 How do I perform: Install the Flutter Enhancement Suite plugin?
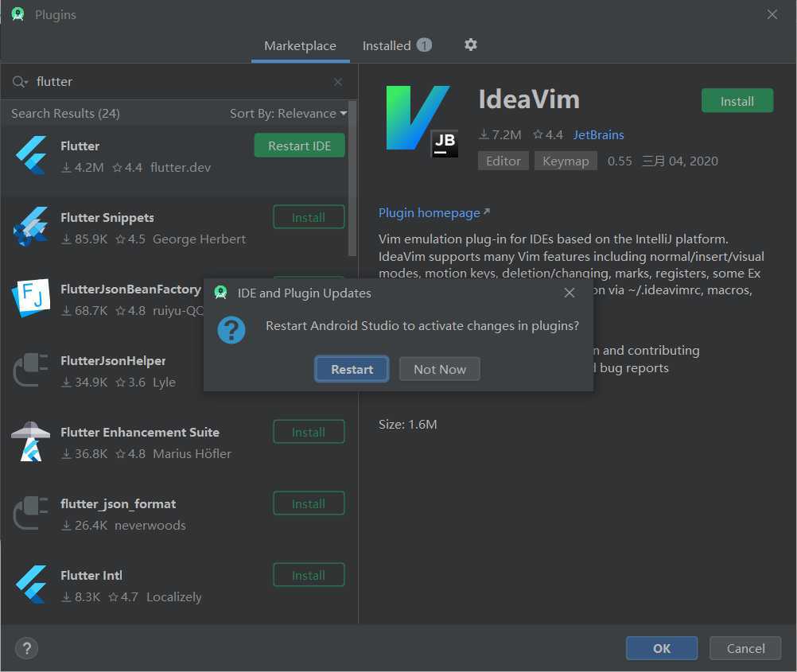click(309, 432)
